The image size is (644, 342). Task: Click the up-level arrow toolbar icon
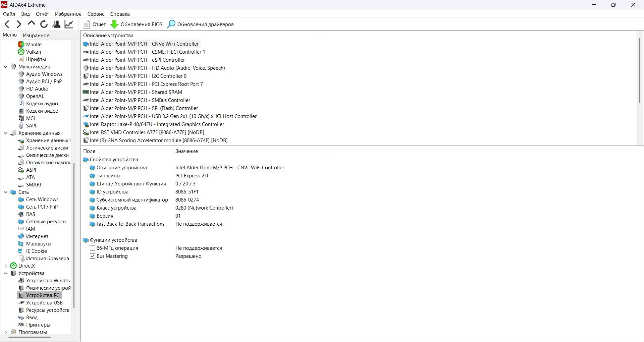[32, 23]
